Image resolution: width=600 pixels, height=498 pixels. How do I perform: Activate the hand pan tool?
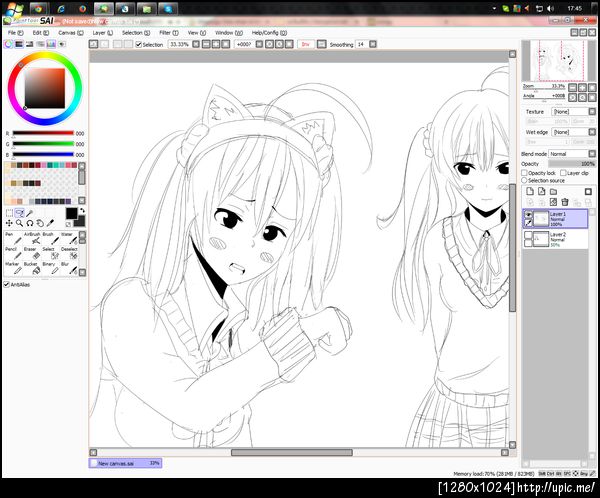[x=40, y=223]
